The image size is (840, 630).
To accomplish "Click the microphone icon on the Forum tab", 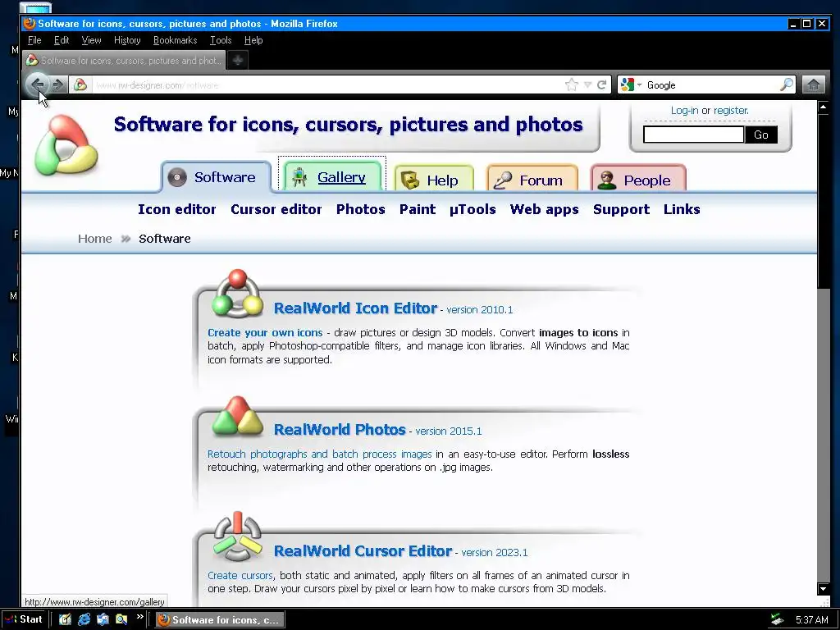I will point(503,180).
